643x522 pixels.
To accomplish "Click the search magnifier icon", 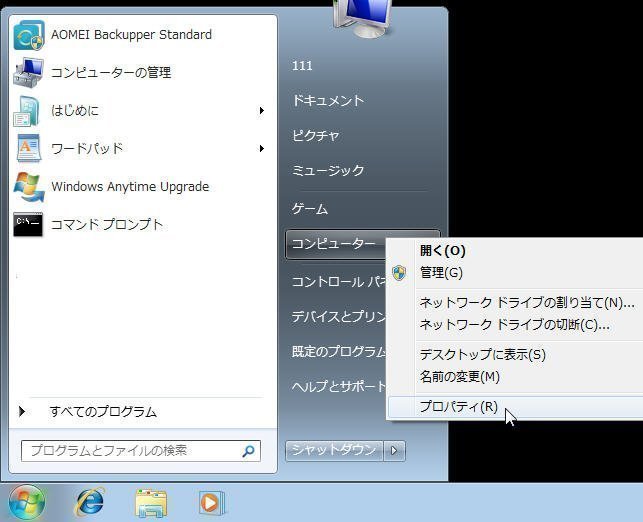I will (249, 451).
